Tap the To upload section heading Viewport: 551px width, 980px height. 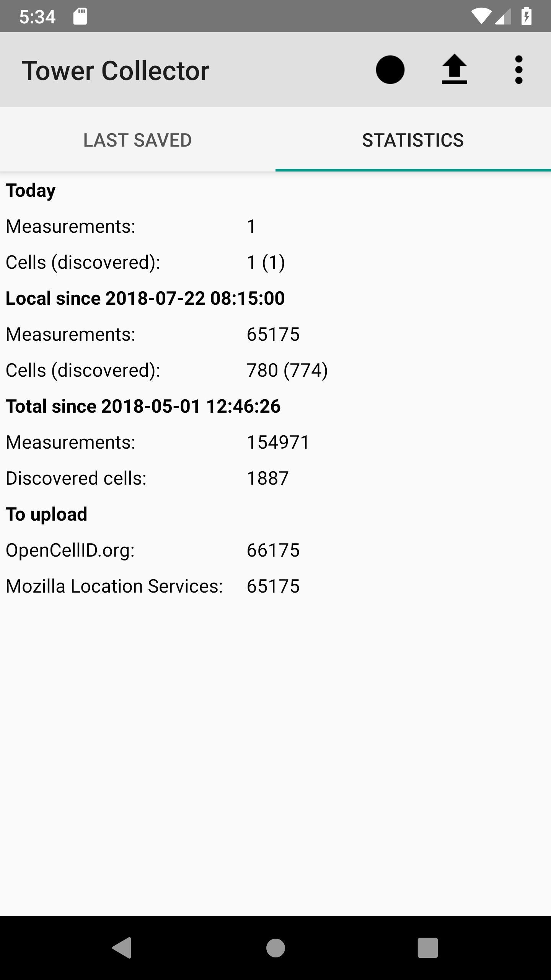(x=46, y=514)
